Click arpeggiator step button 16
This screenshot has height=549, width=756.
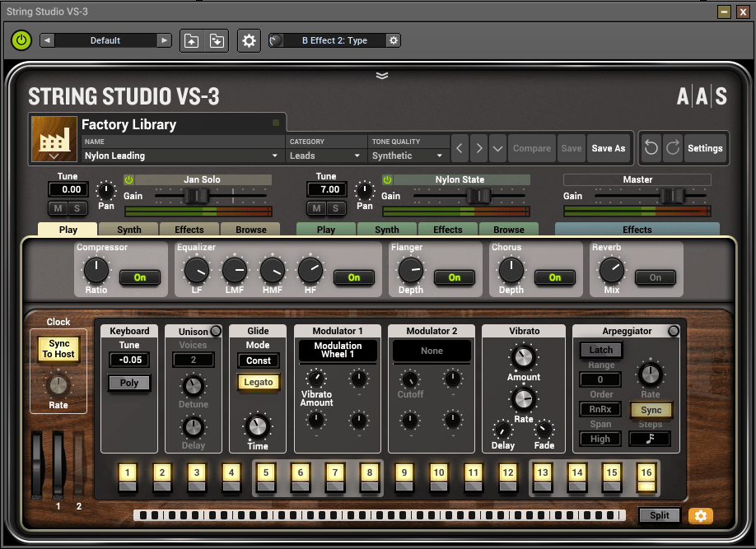click(646, 477)
